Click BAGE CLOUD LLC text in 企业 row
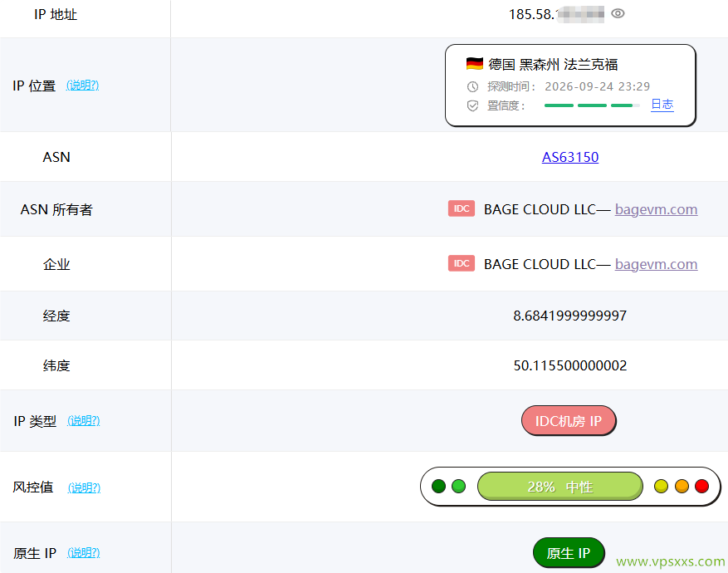Image resolution: width=728 pixels, height=573 pixels. [x=540, y=264]
